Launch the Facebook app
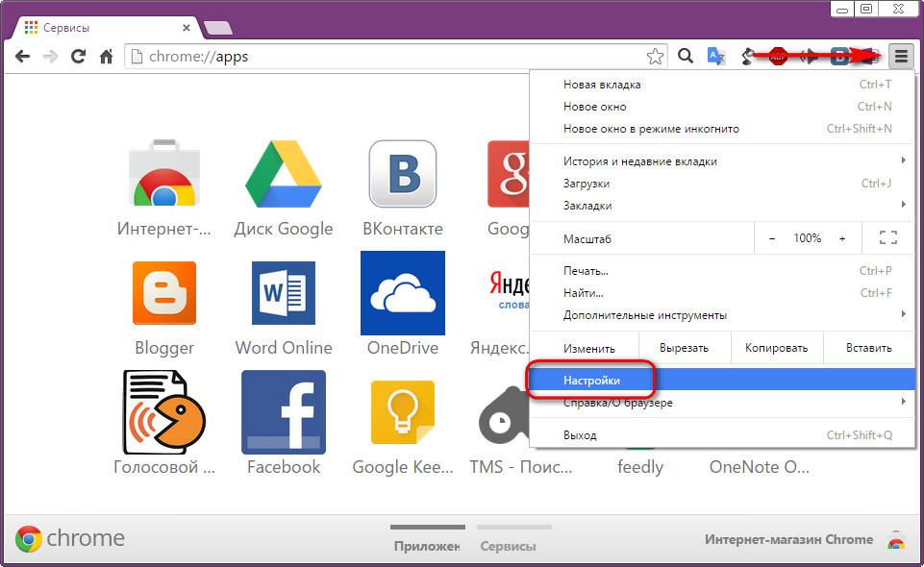The width and height of the screenshot is (924, 567). tap(284, 412)
